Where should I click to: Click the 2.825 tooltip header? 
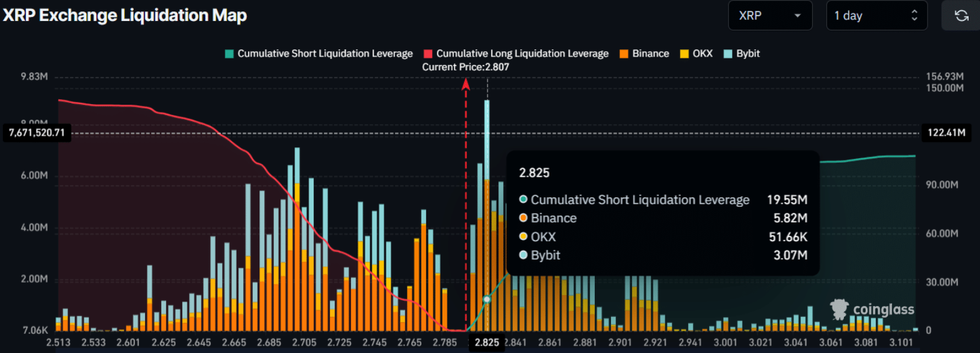tap(535, 173)
